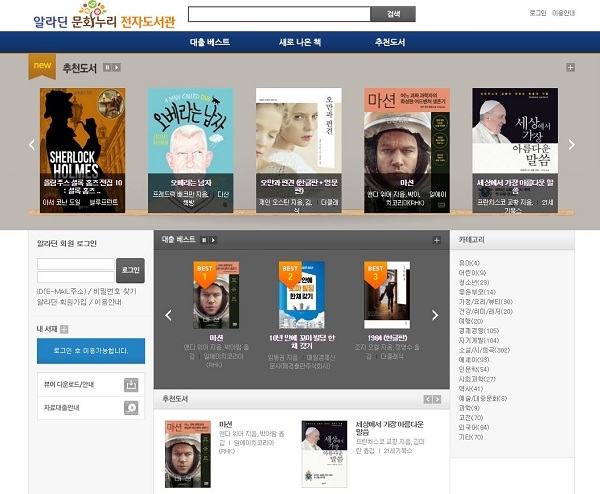
Task: Click the 검색 search button
Action: (393, 14)
